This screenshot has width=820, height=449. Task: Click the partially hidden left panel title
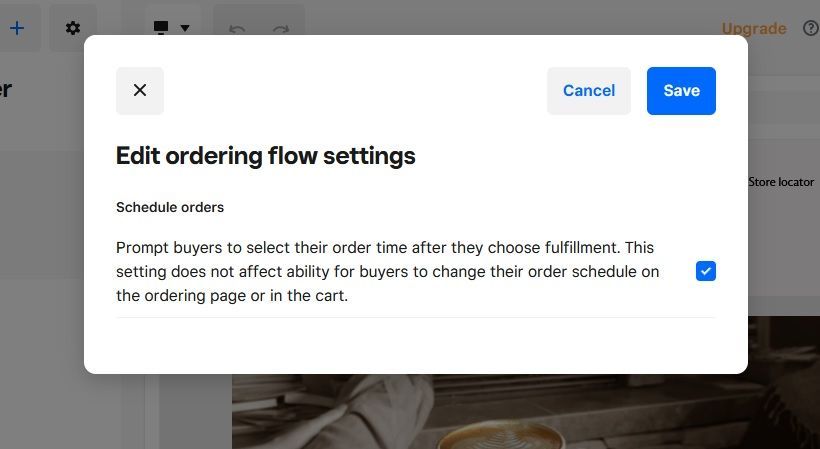(x=6, y=89)
